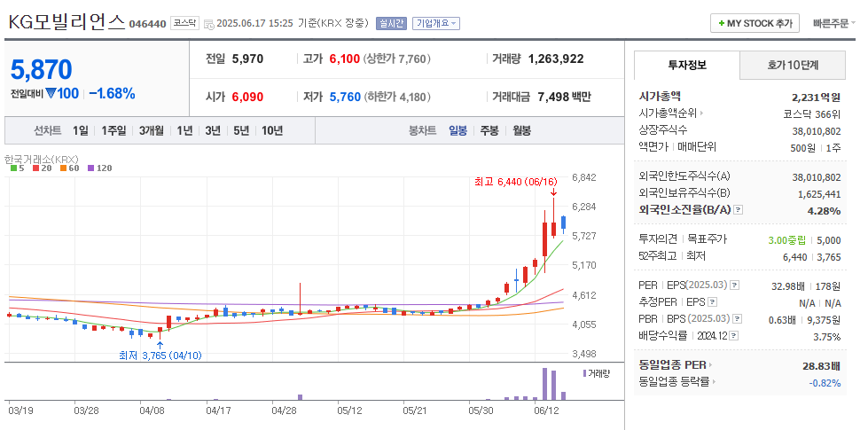Click the 배당수익률 value 3.75%
The image size is (868, 430).
826,337
